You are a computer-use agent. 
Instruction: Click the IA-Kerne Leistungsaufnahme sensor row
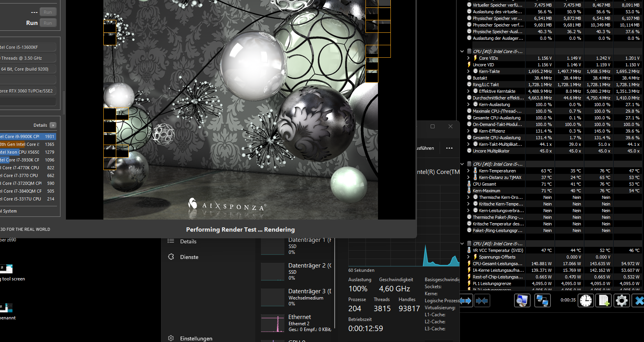pyautogui.click(x=554, y=270)
